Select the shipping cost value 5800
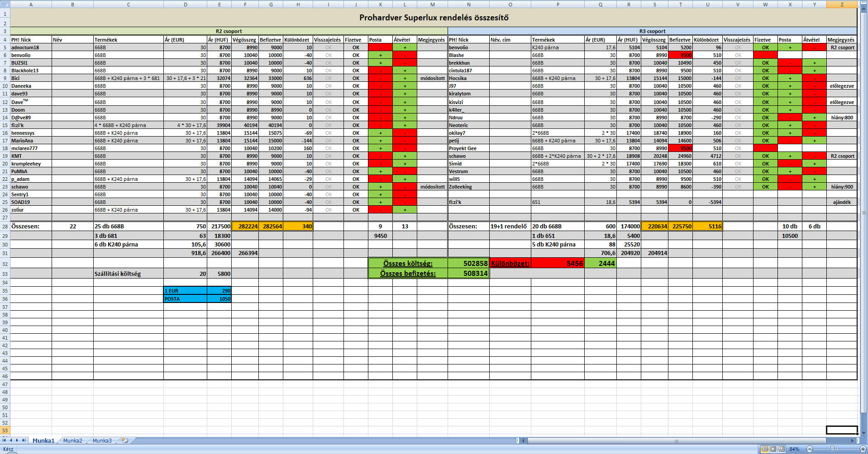 pyautogui.click(x=219, y=274)
